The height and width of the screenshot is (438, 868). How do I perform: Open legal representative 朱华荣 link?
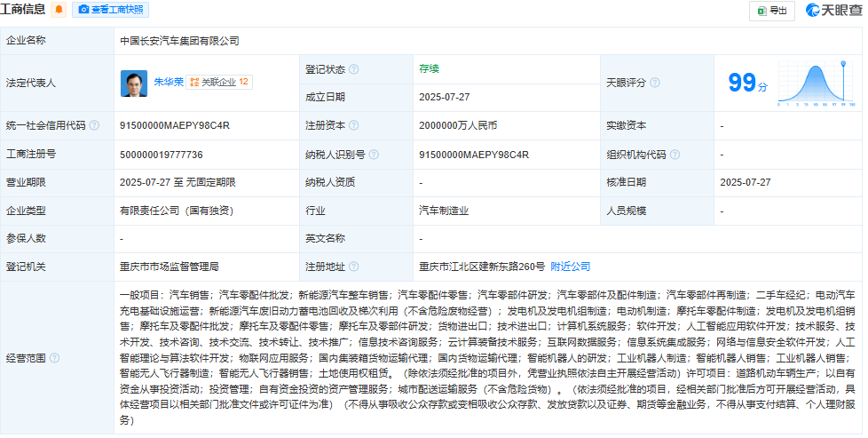(x=169, y=82)
